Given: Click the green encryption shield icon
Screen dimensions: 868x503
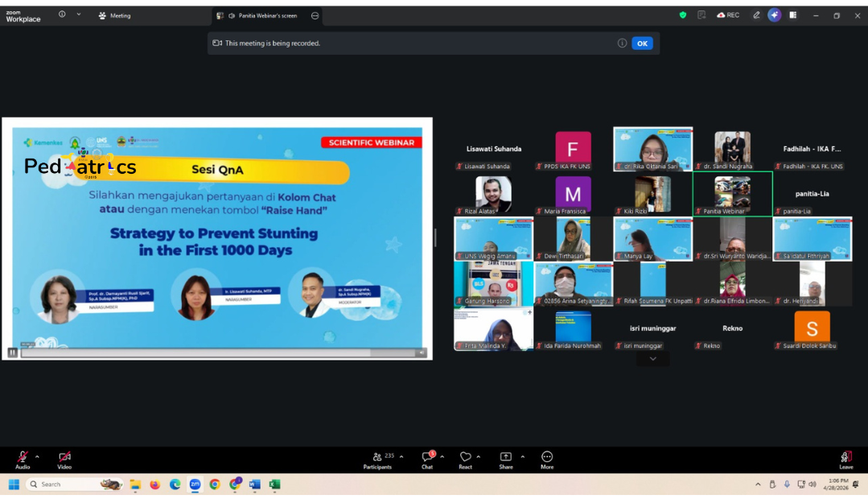Looking at the screenshot, I should click(x=683, y=15).
